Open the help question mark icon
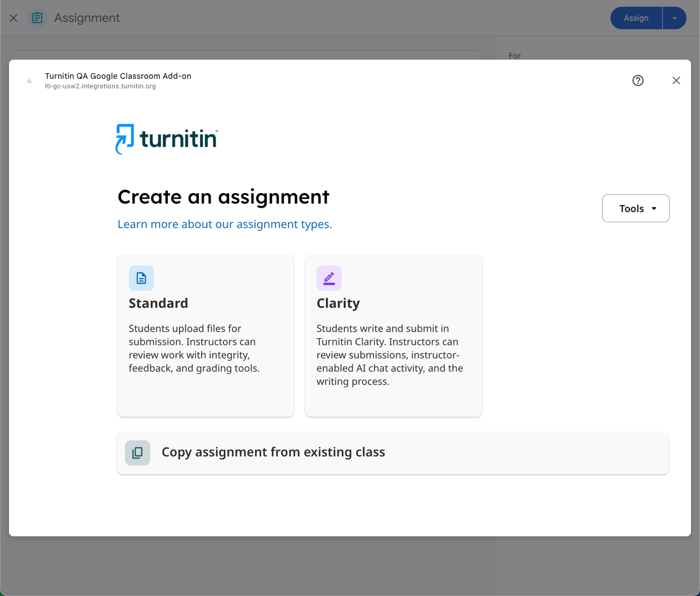700x596 pixels. pyautogui.click(x=638, y=80)
